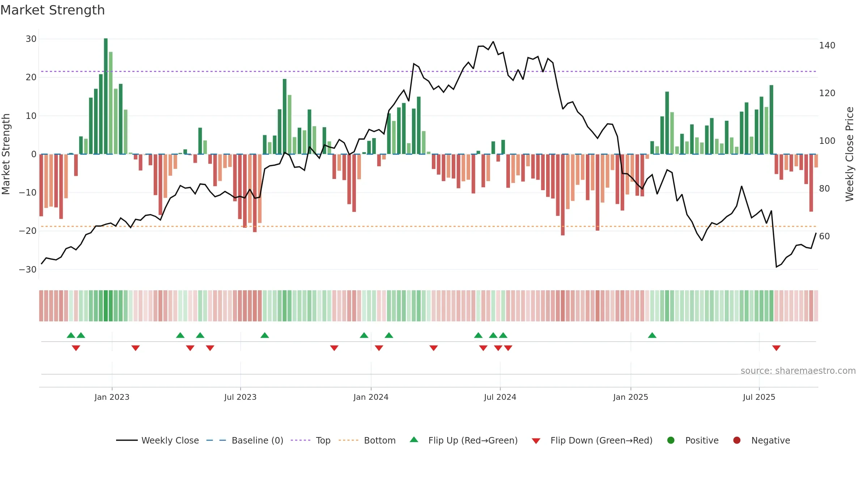The image size is (868, 488).
Task: Click the last flip-up marker before Jan 2025
Action: pos(503,335)
